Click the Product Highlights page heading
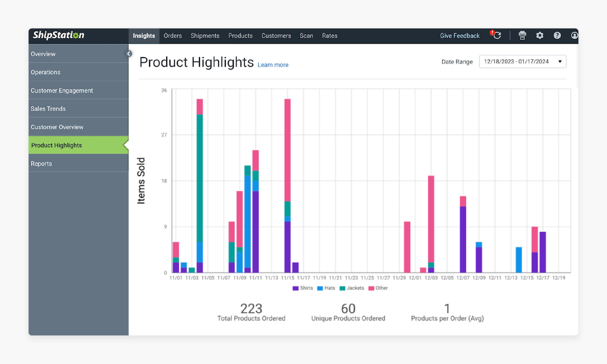The height and width of the screenshot is (364, 607). point(196,62)
